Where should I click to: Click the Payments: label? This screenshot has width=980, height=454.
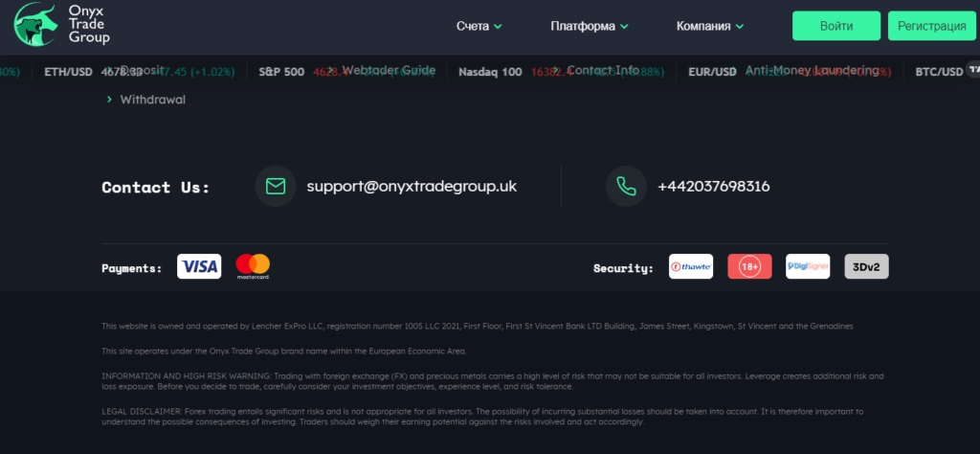point(132,268)
